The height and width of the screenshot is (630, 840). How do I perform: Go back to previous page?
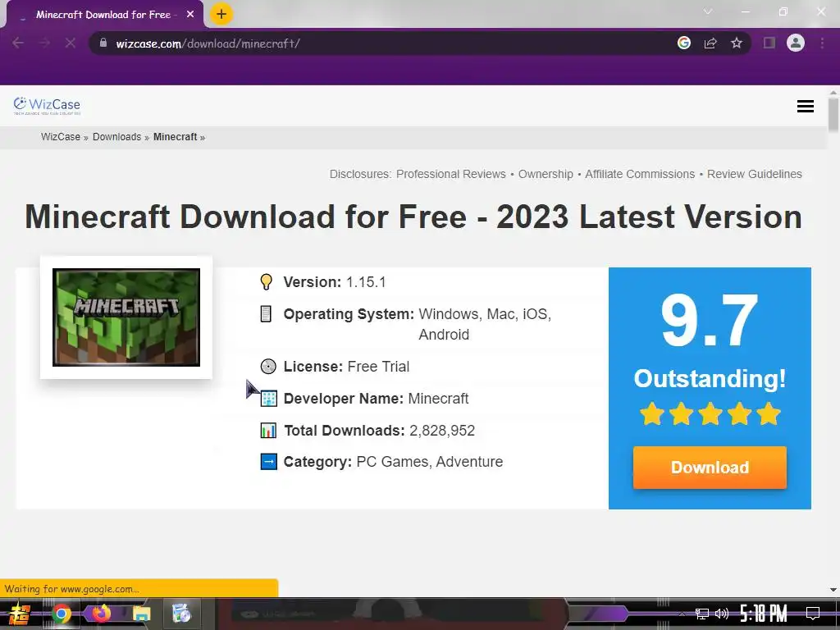point(18,43)
